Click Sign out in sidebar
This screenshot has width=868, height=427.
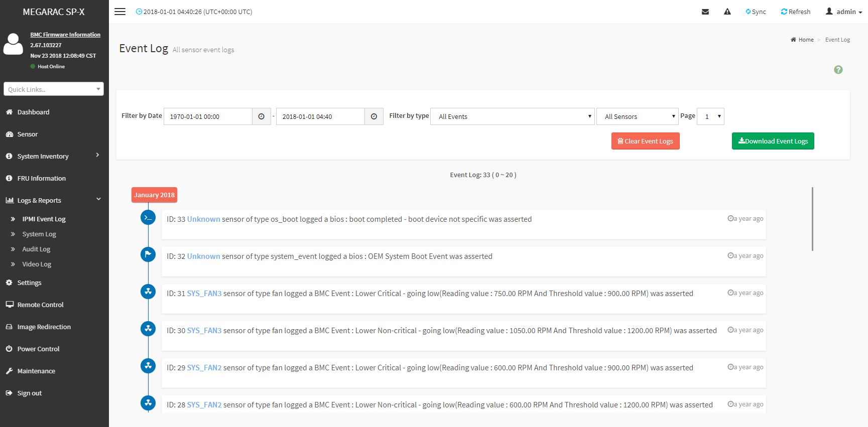(30, 393)
